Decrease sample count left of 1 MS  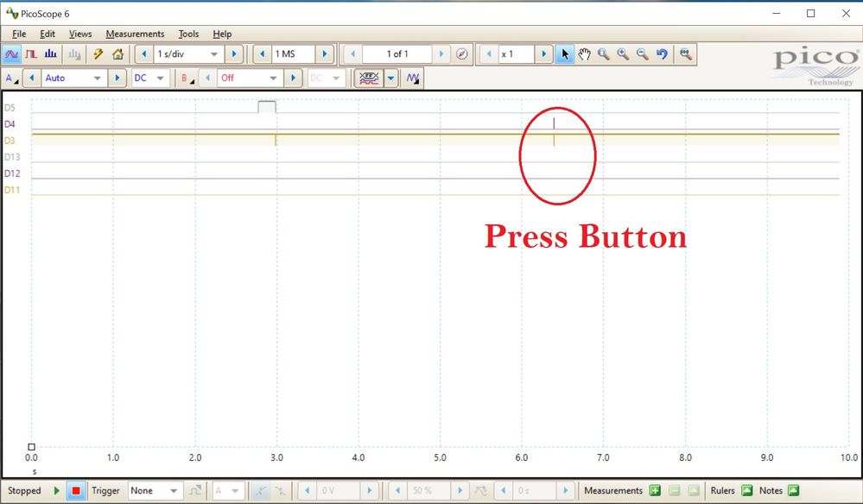point(263,54)
